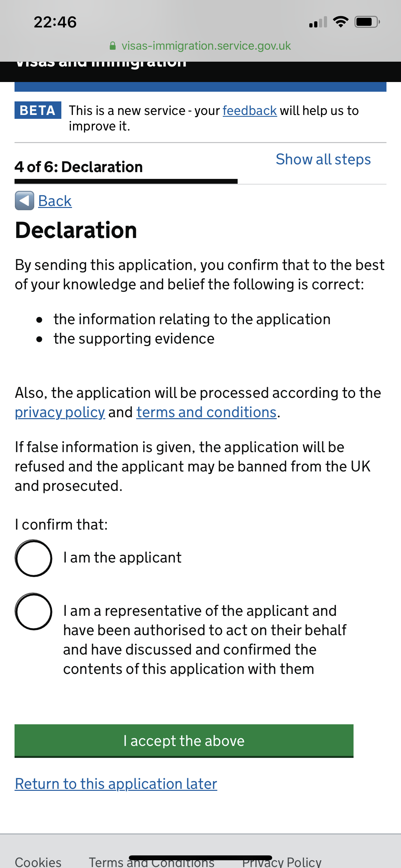
Task: Select 'I am the applicant' radio button
Action: [33, 558]
